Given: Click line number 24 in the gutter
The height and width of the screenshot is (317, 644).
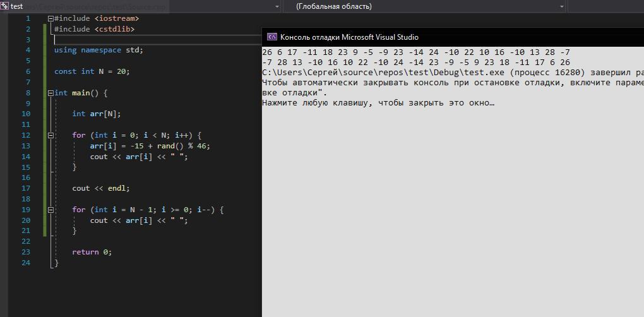Looking at the screenshot, I should click(x=26, y=263).
